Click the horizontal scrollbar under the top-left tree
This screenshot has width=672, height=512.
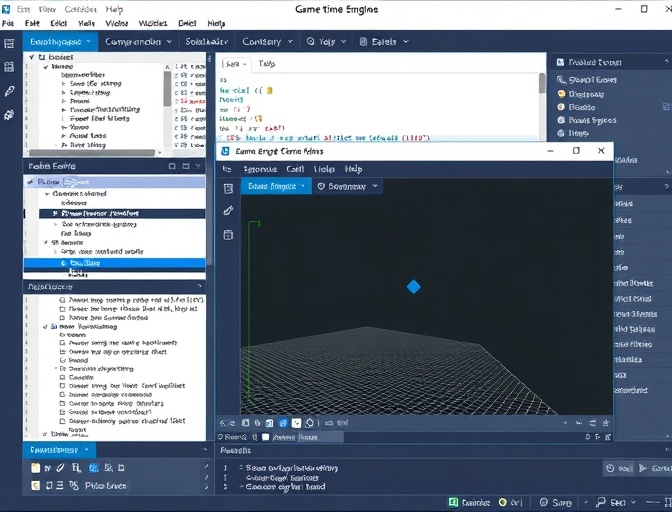92,153
